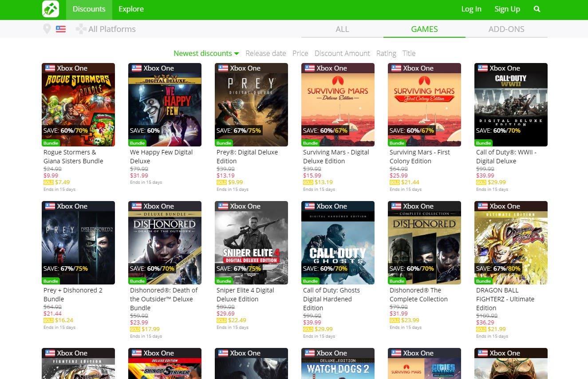The height and width of the screenshot is (379, 588).
Task: Click the $36.29 price under Dragon Ball FighterZ
Action: point(485,323)
